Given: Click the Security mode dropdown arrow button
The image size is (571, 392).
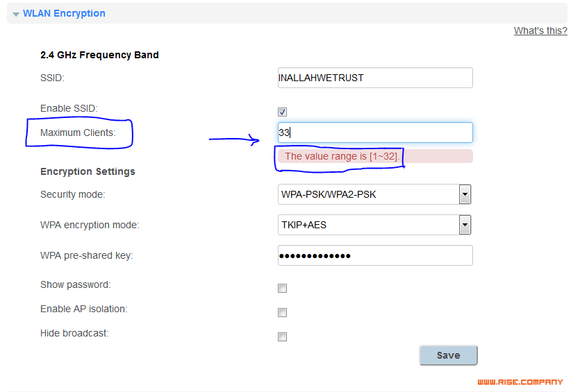Looking at the screenshot, I should tap(465, 194).
